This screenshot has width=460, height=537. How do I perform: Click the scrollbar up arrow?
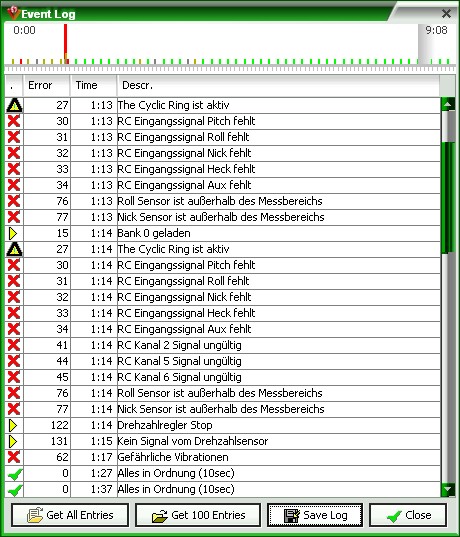click(x=448, y=104)
